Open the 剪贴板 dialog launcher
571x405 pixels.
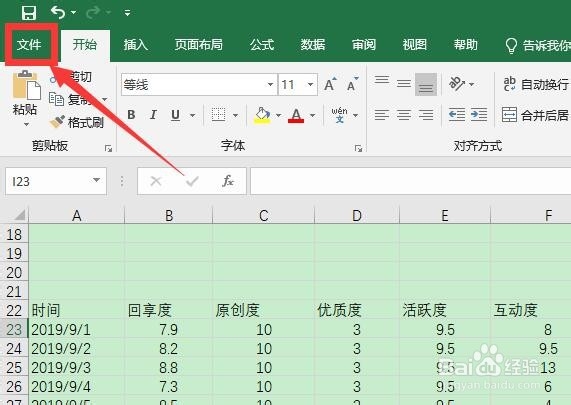click(x=108, y=148)
